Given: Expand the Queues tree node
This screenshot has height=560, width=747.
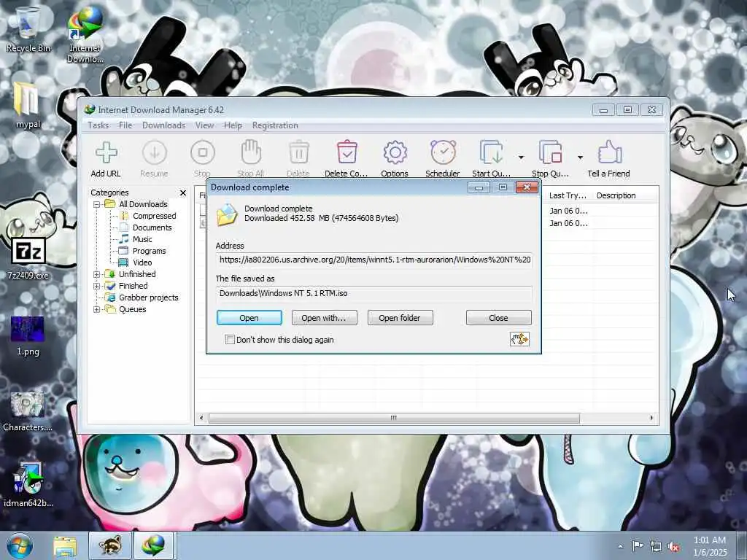Looking at the screenshot, I should point(97,309).
